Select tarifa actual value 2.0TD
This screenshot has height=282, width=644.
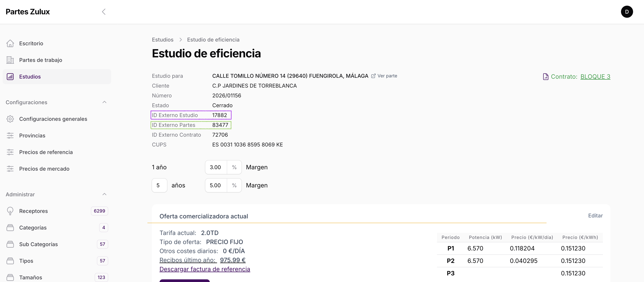(x=209, y=233)
